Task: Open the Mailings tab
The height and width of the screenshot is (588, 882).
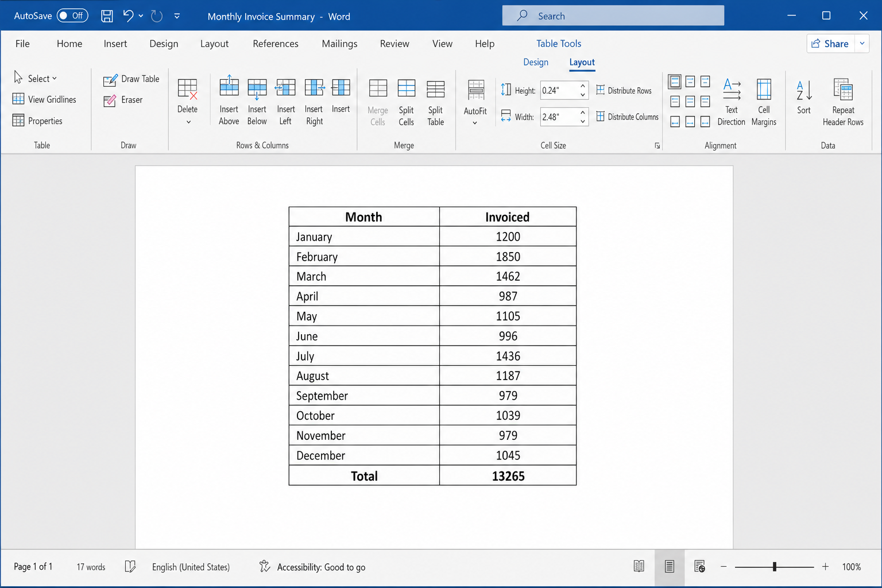Action: (x=339, y=44)
